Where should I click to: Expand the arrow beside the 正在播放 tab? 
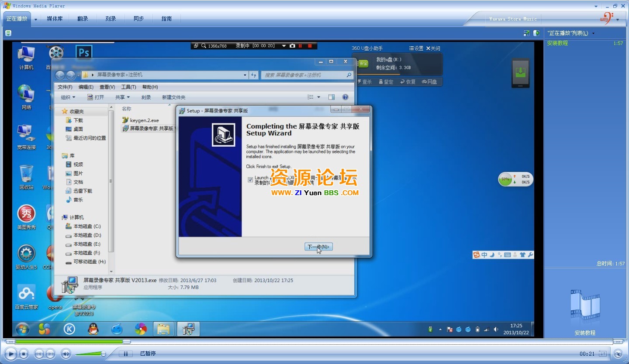click(x=36, y=19)
